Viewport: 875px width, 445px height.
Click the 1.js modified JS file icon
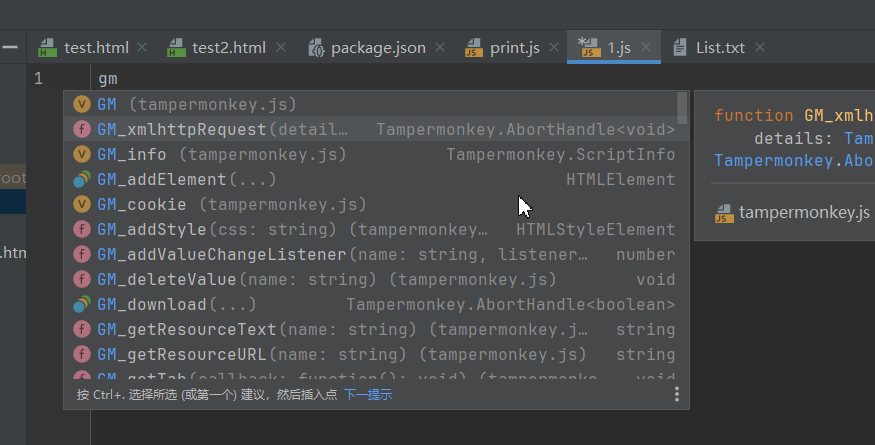[x=589, y=48]
